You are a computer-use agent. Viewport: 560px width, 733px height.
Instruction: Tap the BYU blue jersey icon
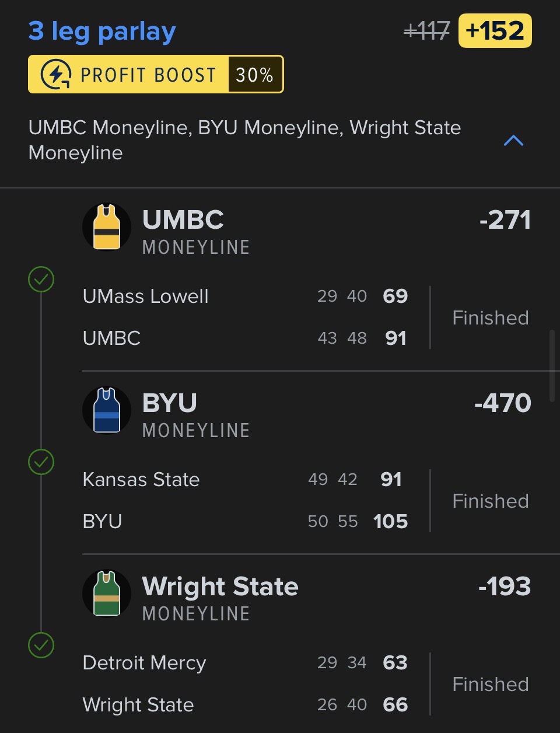(107, 410)
